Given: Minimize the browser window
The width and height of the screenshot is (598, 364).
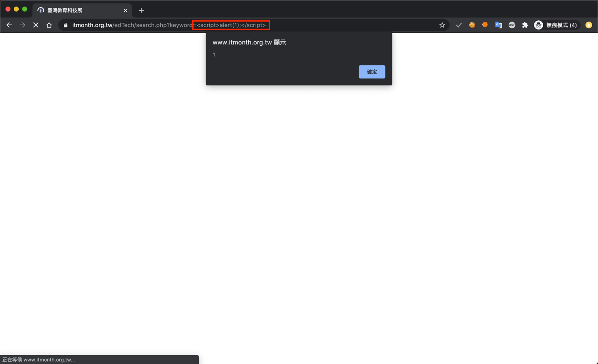Looking at the screenshot, I should click(16, 9).
